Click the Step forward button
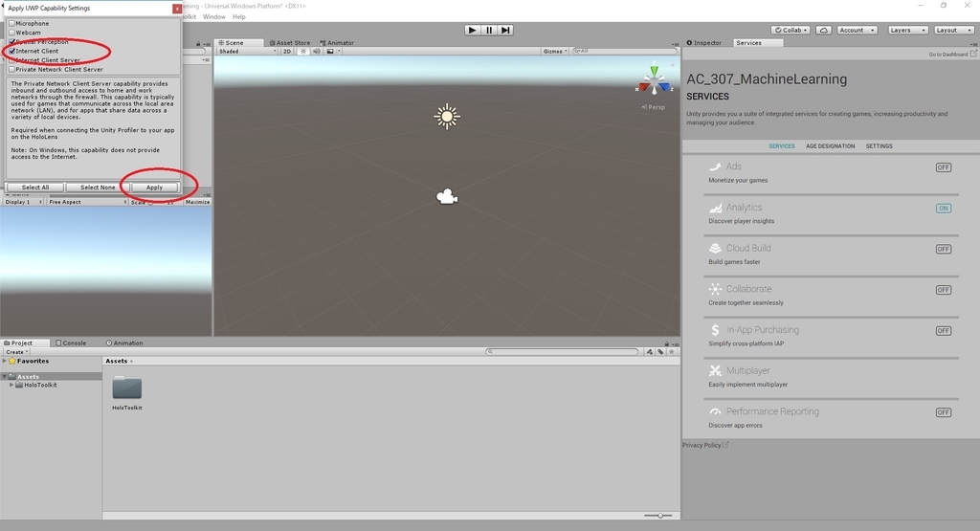 [505, 30]
